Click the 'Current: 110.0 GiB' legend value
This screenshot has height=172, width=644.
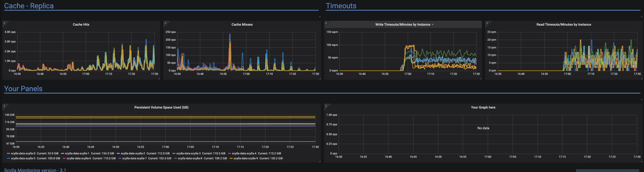104,158
